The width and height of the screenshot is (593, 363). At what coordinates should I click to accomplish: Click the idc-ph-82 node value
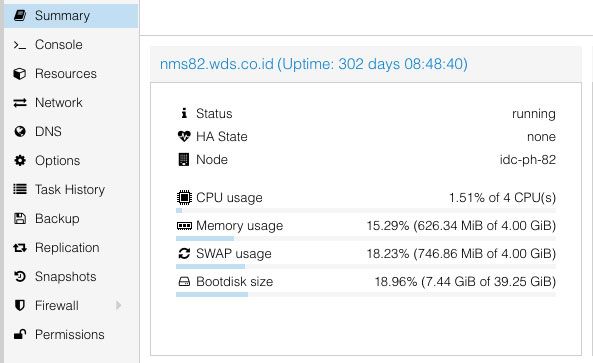click(528, 160)
